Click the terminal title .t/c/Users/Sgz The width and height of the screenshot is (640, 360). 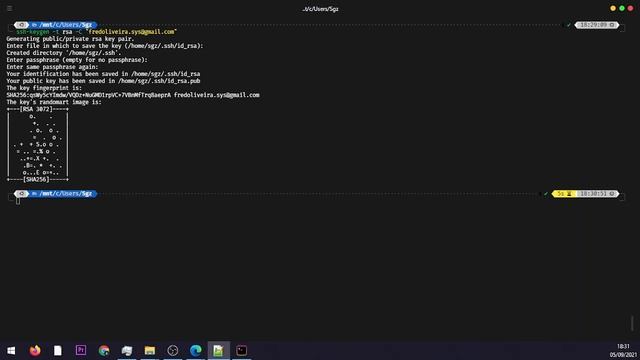click(320, 9)
